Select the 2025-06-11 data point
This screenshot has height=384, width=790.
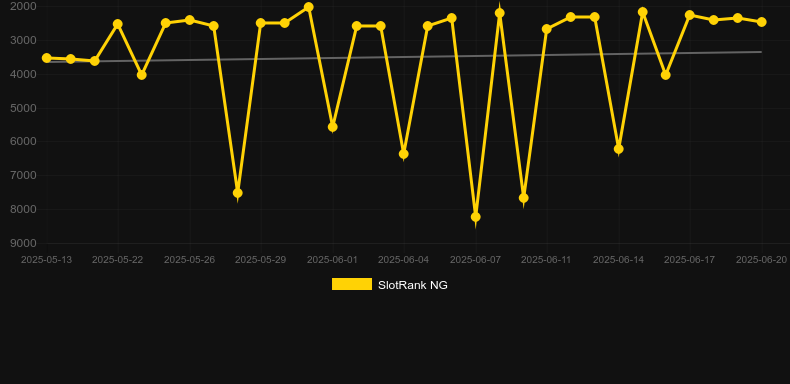tap(547, 29)
